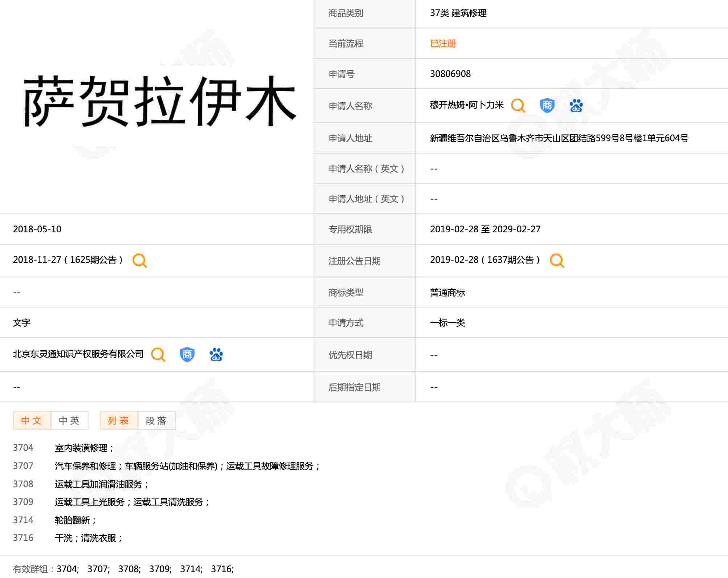Click the 已注册 status text
This screenshot has width=728, height=578.
[443, 44]
